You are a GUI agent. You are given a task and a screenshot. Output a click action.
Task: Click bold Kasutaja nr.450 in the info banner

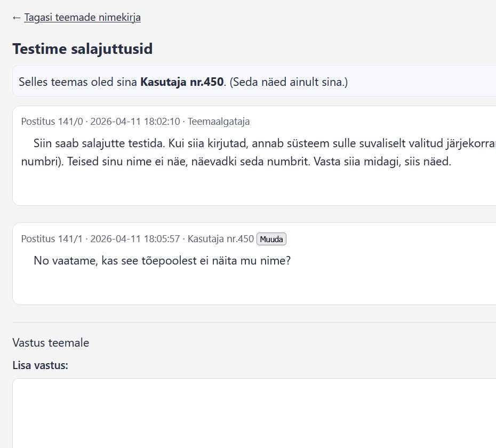[181, 83]
